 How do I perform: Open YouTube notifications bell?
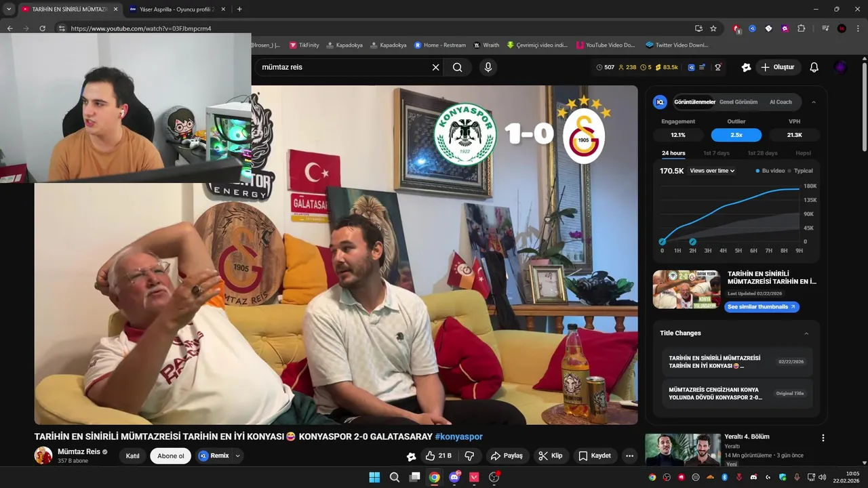coord(814,67)
